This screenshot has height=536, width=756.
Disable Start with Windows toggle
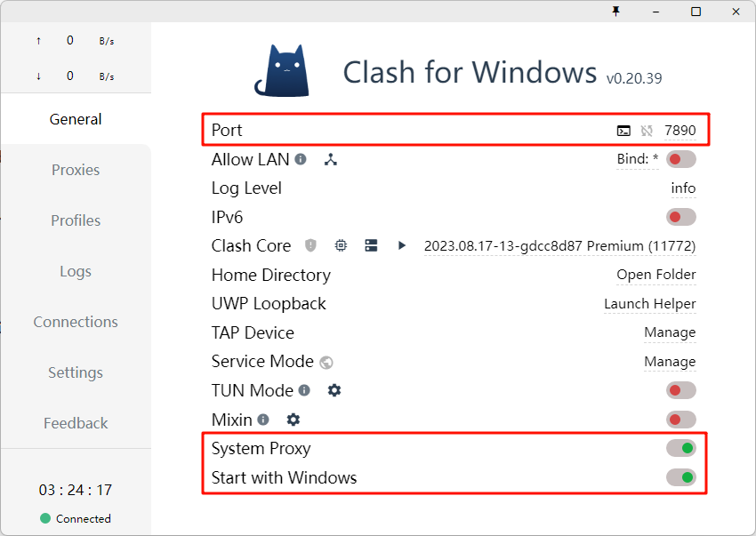[x=681, y=477]
